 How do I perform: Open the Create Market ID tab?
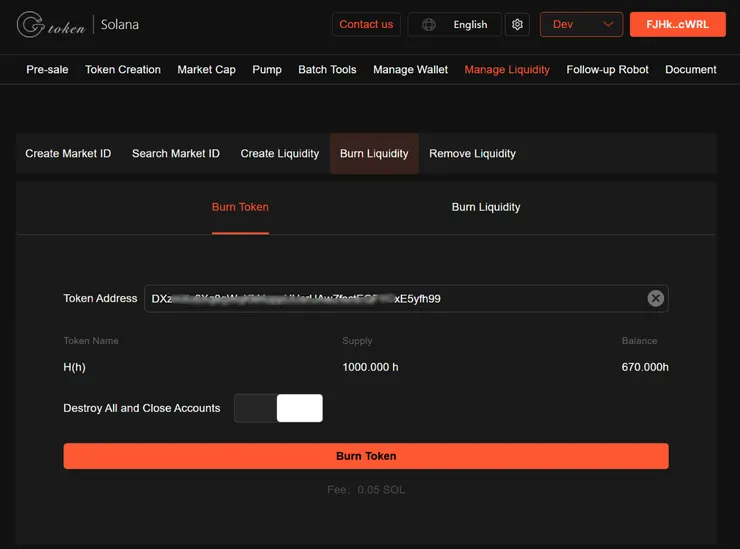point(68,154)
